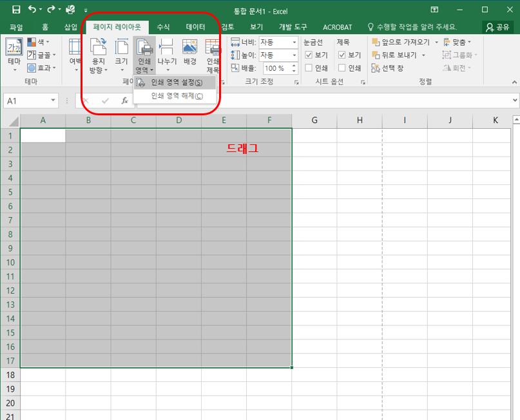Click the 수행할 작업을 알려 주세요 search box
Screen dimensions: 520x420
412,27
